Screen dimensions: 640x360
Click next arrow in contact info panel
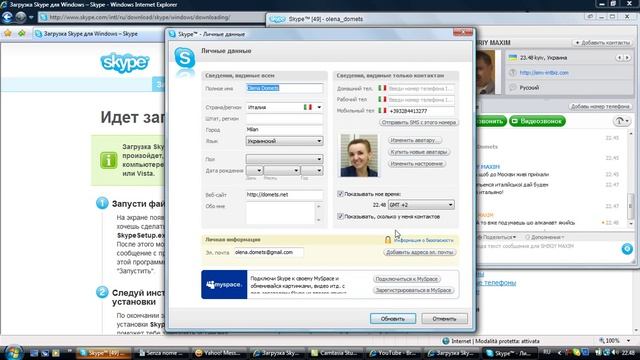coord(627,58)
